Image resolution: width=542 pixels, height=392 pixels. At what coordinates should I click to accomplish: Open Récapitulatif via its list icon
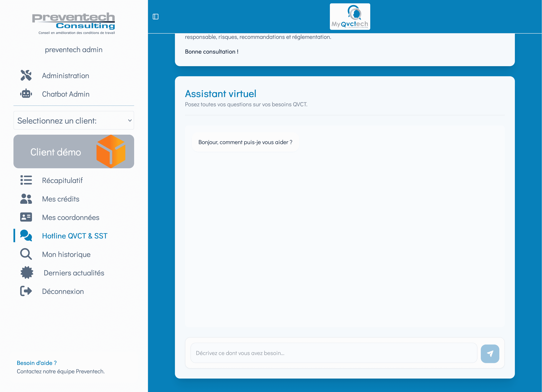[26, 180]
